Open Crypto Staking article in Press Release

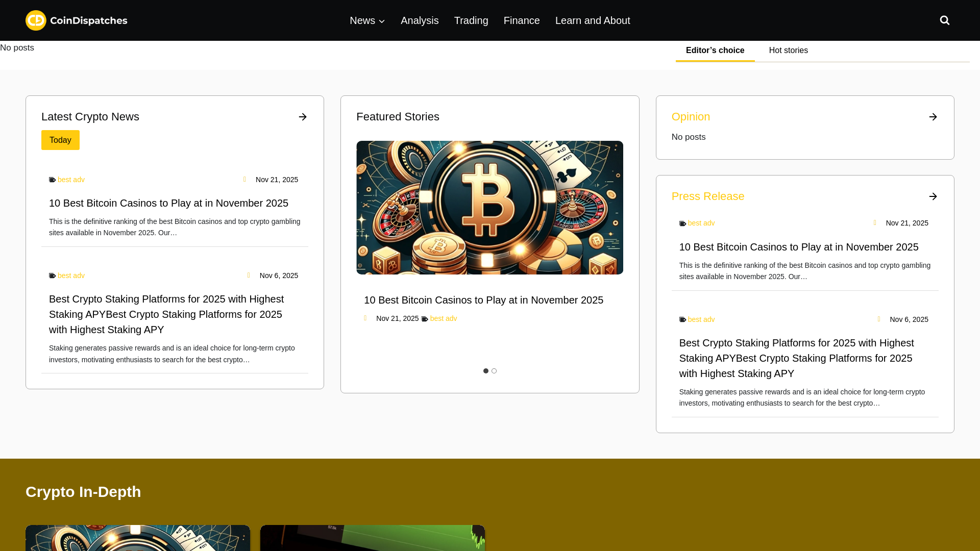(x=797, y=358)
